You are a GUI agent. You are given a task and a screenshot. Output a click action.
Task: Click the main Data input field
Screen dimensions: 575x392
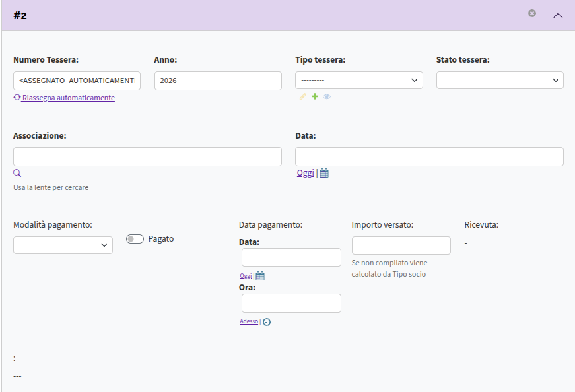click(x=429, y=156)
